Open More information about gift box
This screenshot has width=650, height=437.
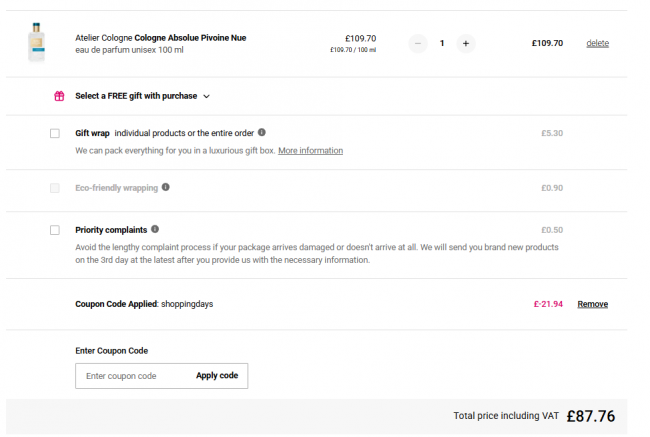coord(310,151)
